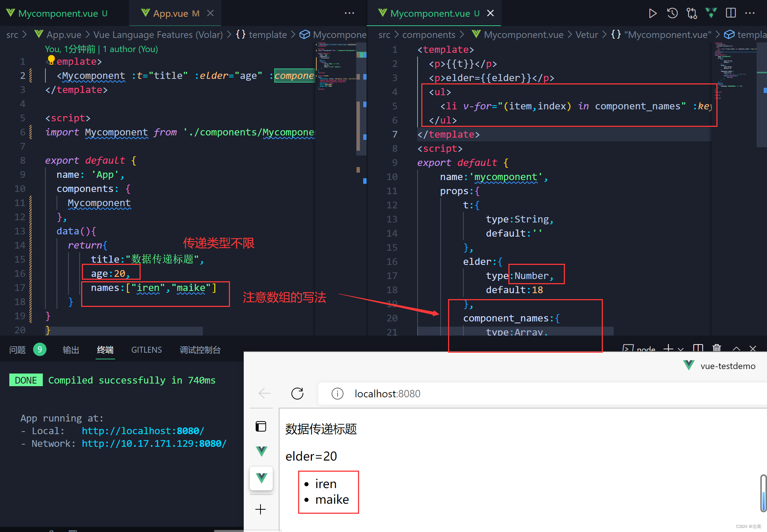Click the git compare changes icon

pos(692,13)
